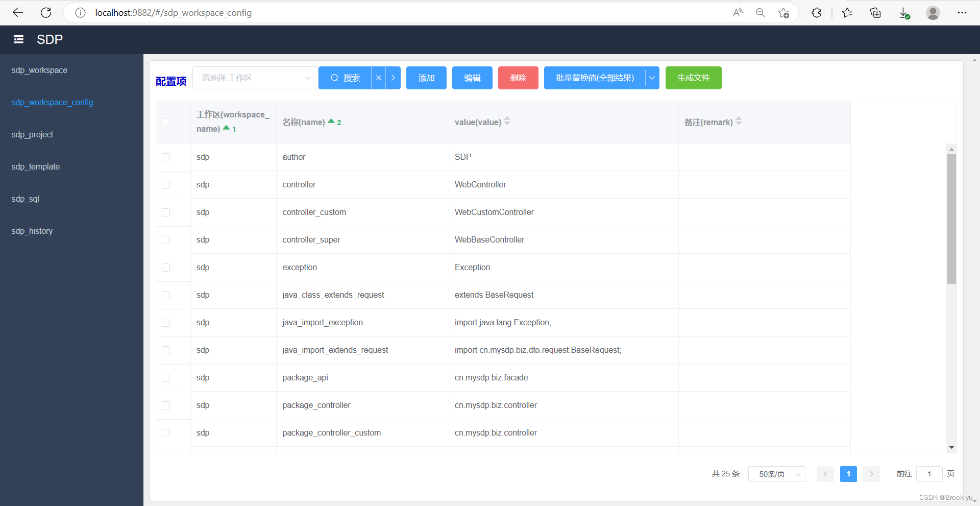Click the table scrollbar down arrow
980x506 pixels.
pos(951,448)
